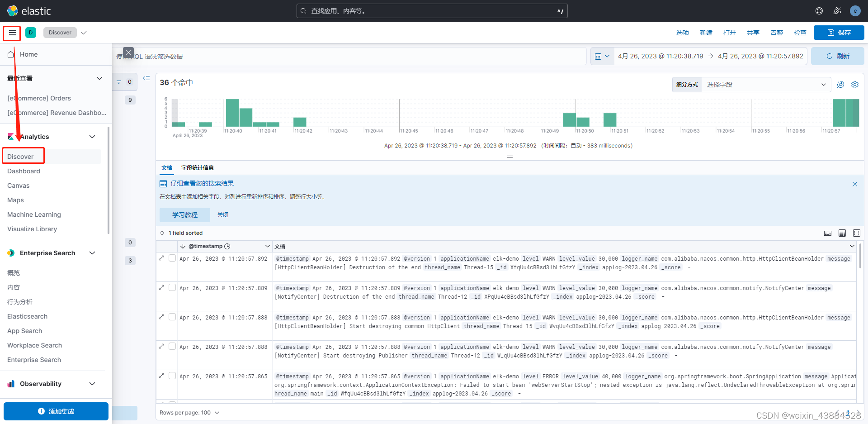Open the 文档 column header menu
Image resolution: width=868 pixels, height=424 pixels.
point(852,246)
